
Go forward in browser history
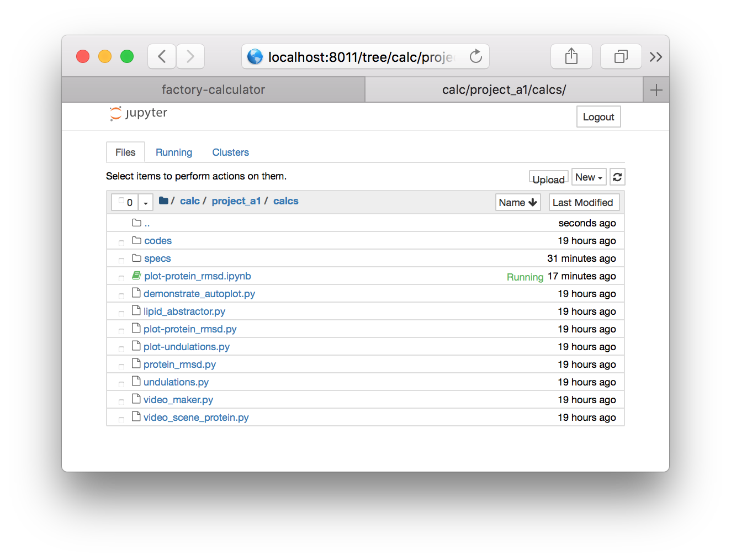click(x=190, y=56)
